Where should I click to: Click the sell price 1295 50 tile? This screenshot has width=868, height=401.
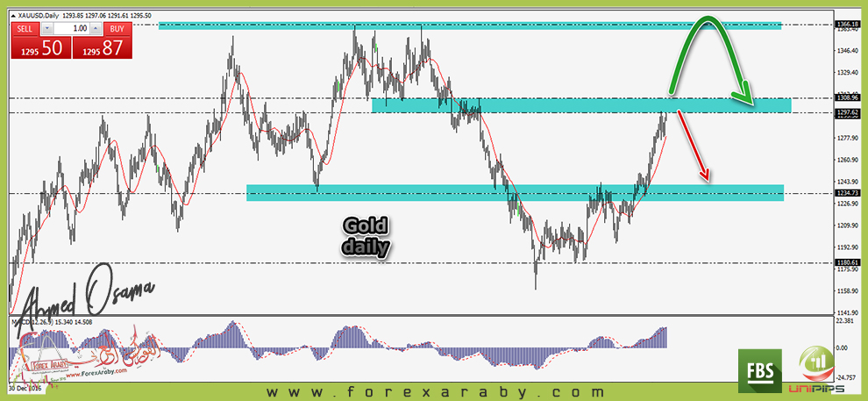(39, 49)
